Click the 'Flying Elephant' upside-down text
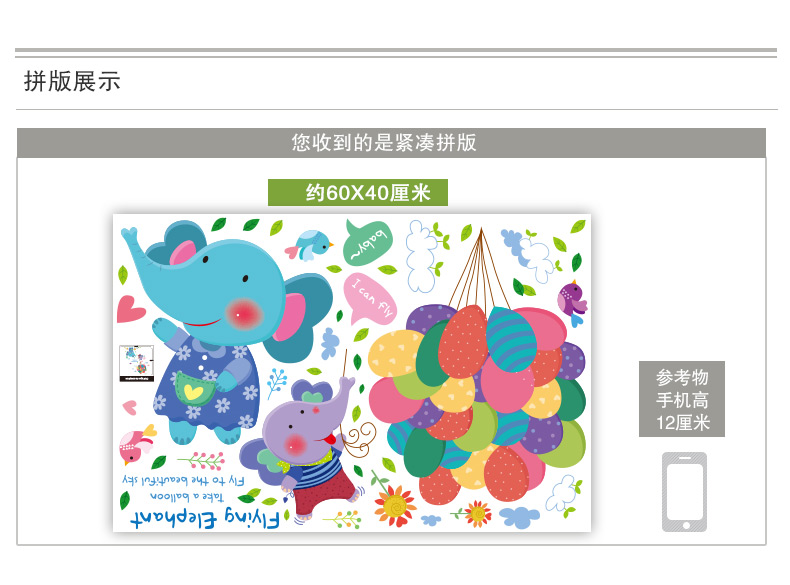 (x=205, y=519)
